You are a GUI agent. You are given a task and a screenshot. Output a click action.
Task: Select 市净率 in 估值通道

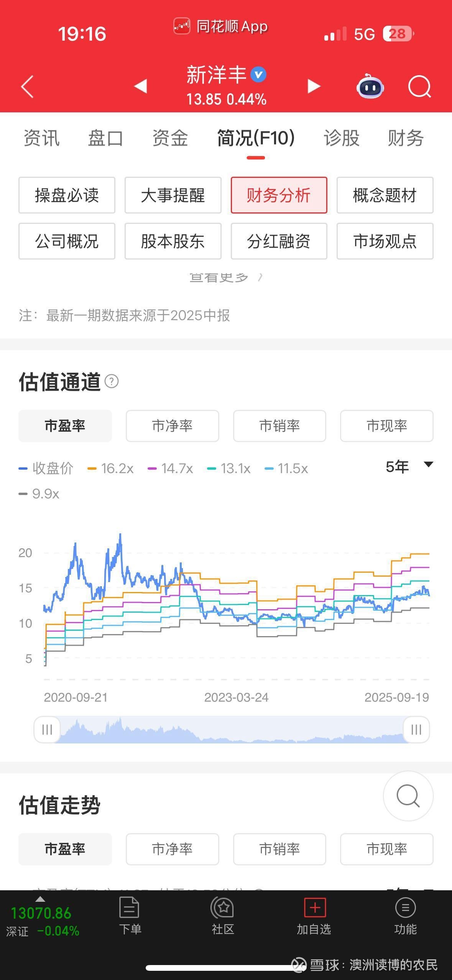click(173, 426)
